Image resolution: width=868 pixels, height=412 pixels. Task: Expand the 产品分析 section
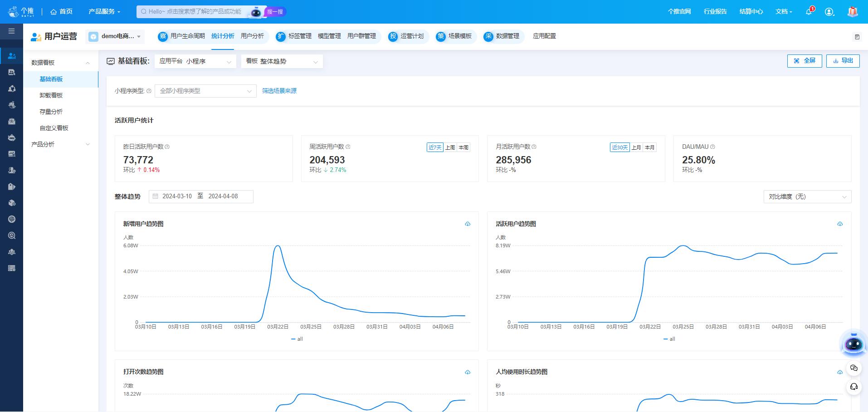tap(60, 144)
